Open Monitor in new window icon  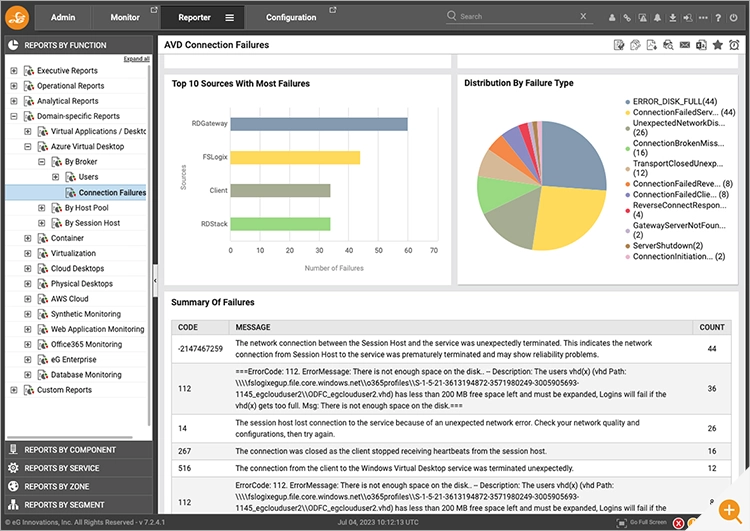154,10
